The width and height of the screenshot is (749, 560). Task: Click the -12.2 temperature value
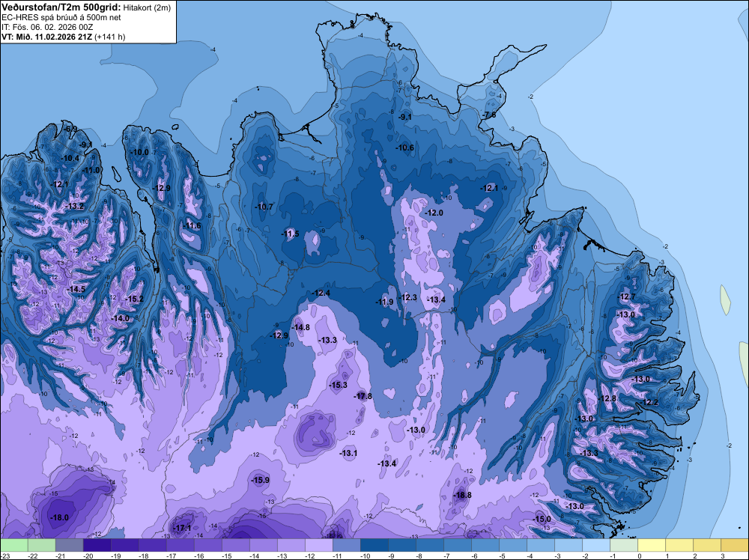649,403
